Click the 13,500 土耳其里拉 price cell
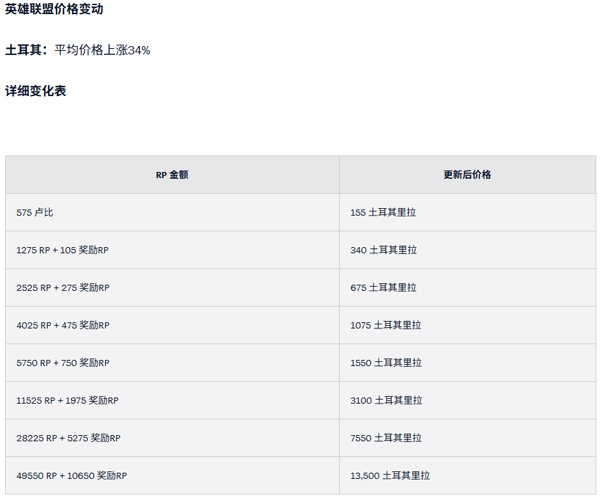Viewport: 600px width, 497px height. (390, 476)
